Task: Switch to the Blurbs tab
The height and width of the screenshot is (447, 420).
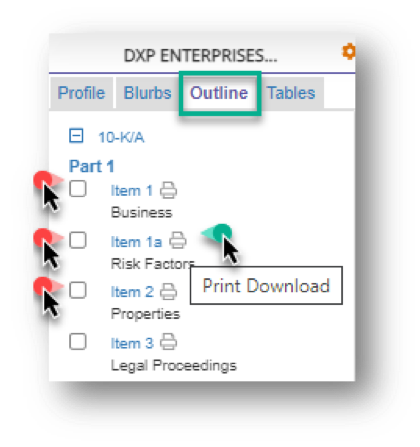Action: click(x=147, y=93)
